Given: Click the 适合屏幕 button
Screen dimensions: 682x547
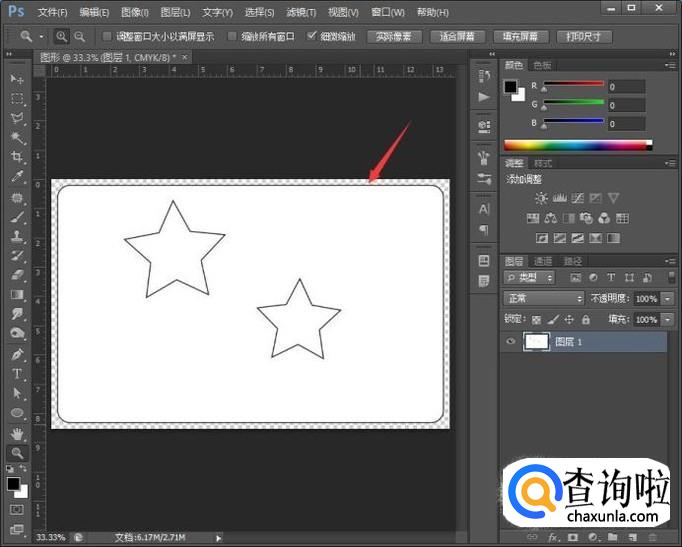Looking at the screenshot, I should (x=460, y=36).
